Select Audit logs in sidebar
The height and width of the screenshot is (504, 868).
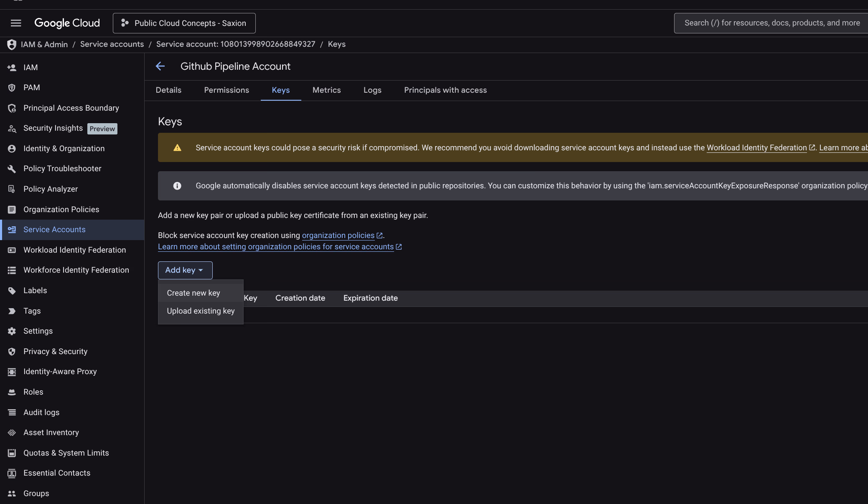tap(41, 412)
